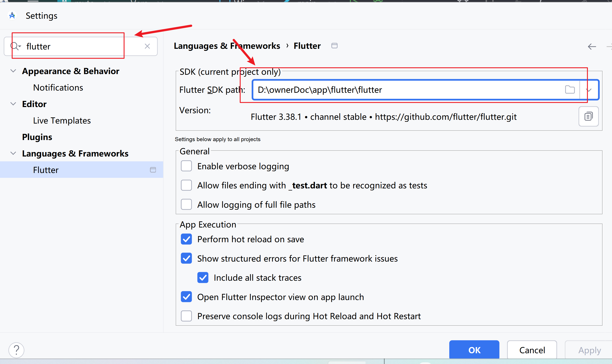612x364 pixels.
Task: Open Live Templates settings page
Action: [x=62, y=120]
